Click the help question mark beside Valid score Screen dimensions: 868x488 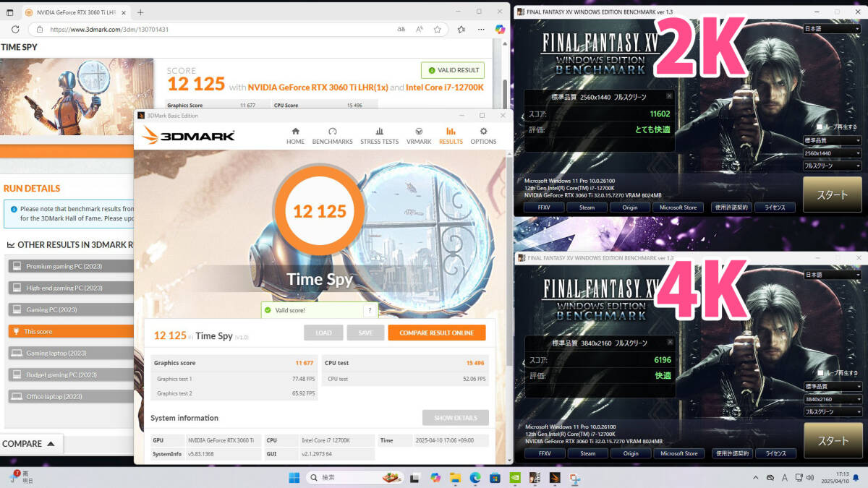pos(370,310)
